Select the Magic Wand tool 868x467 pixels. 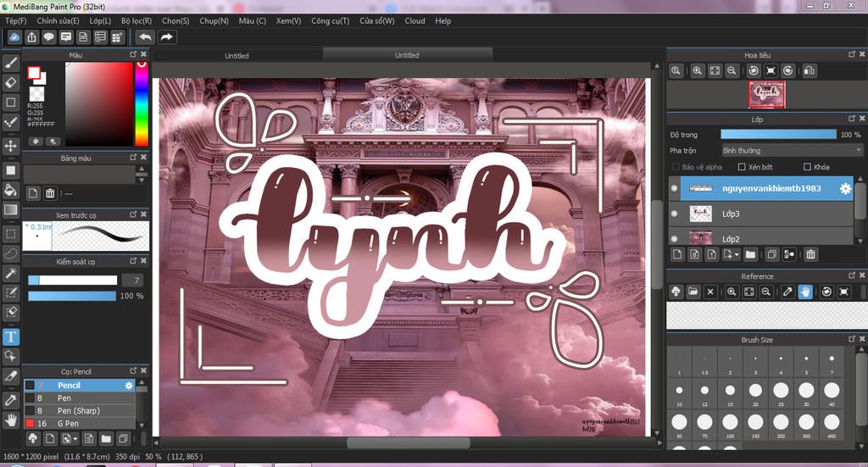[10, 273]
